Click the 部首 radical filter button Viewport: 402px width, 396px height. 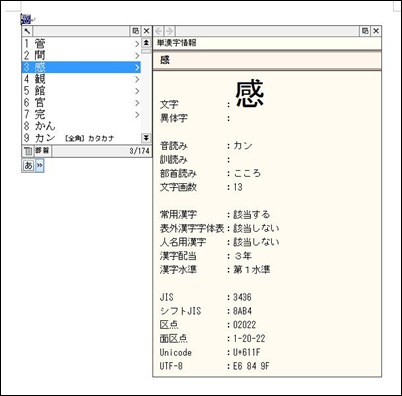(x=42, y=151)
